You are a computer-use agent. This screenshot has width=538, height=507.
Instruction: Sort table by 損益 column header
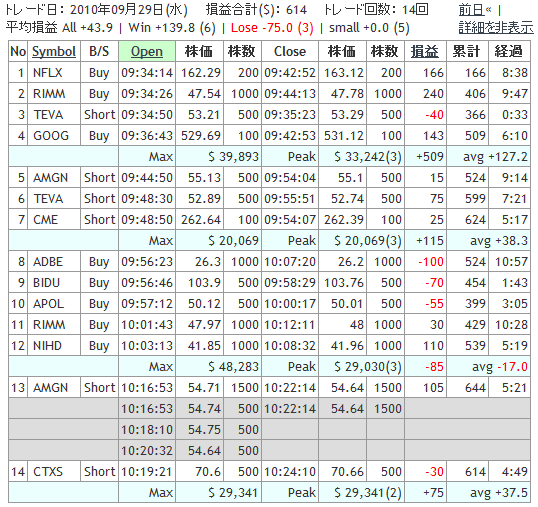pos(425,51)
